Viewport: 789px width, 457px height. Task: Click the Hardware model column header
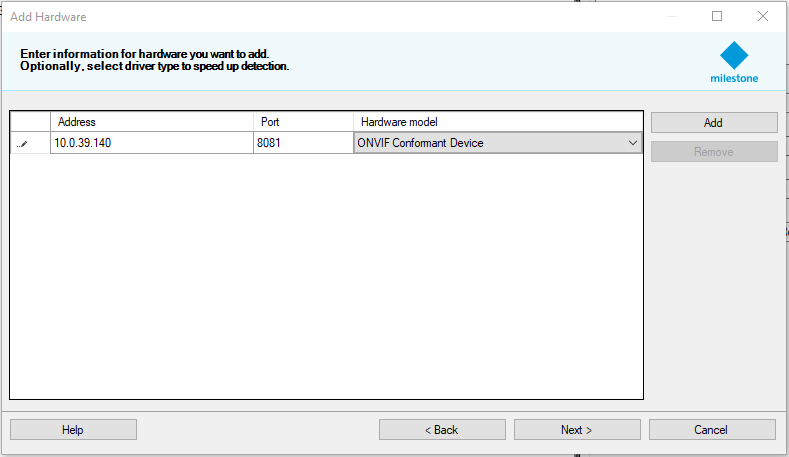[498, 122]
